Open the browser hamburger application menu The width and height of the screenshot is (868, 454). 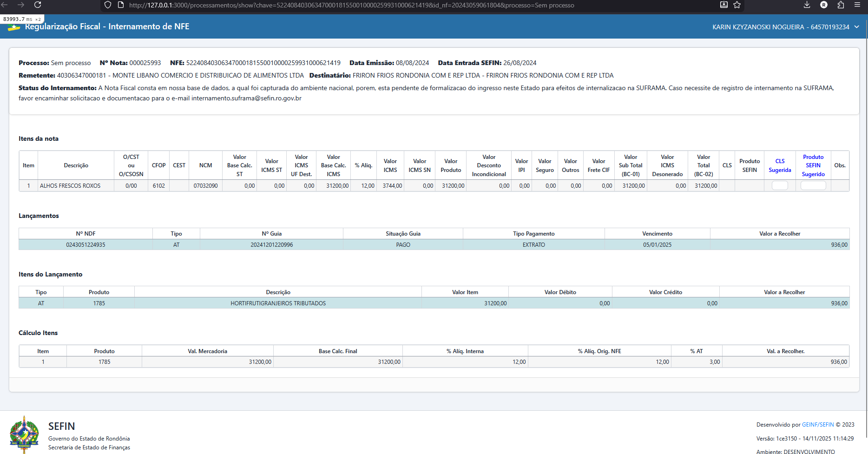(857, 5)
